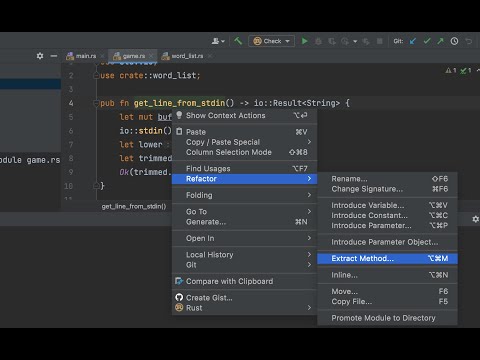Click get_line_from_stdin function name in code
Viewport: 480px width, 360px height.
coord(179,103)
